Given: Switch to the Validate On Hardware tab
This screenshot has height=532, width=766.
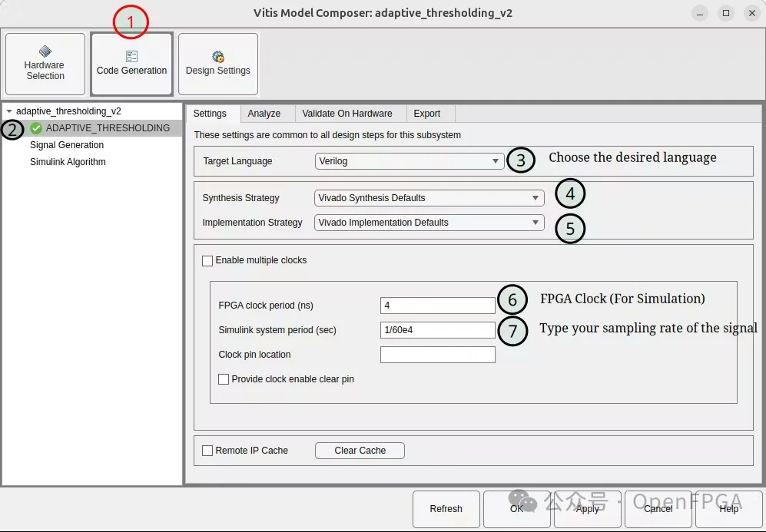Looking at the screenshot, I should pos(347,114).
